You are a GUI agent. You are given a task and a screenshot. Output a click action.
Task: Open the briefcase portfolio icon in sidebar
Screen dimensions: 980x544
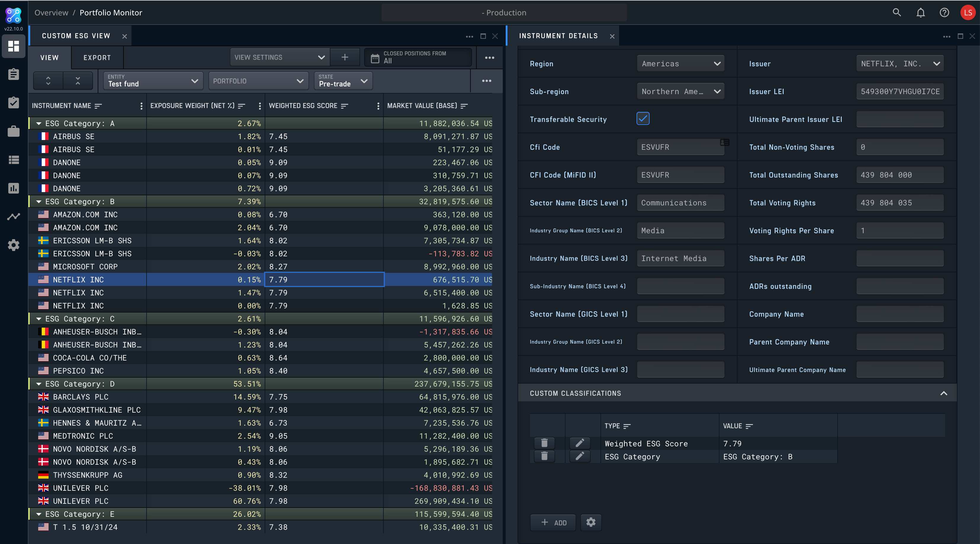(14, 131)
